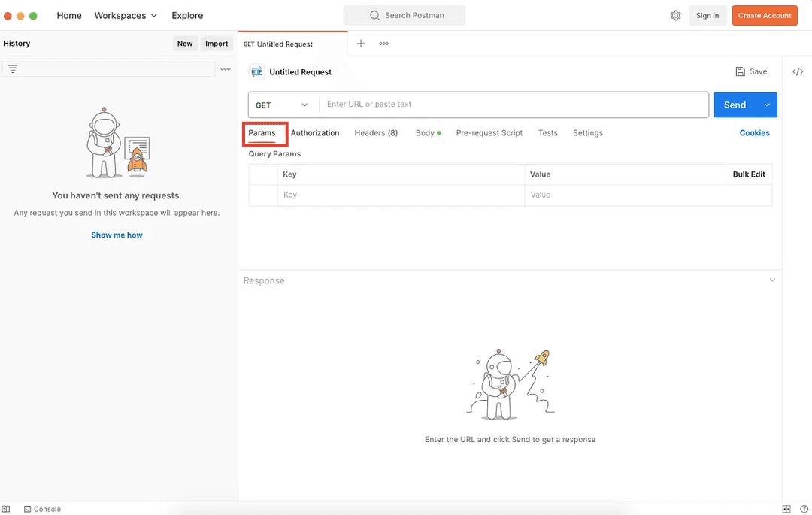Image resolution: width=812 pixels, height=515 pixels.
Task: Click Bulk Edit for query params
Action: (749, 174)
